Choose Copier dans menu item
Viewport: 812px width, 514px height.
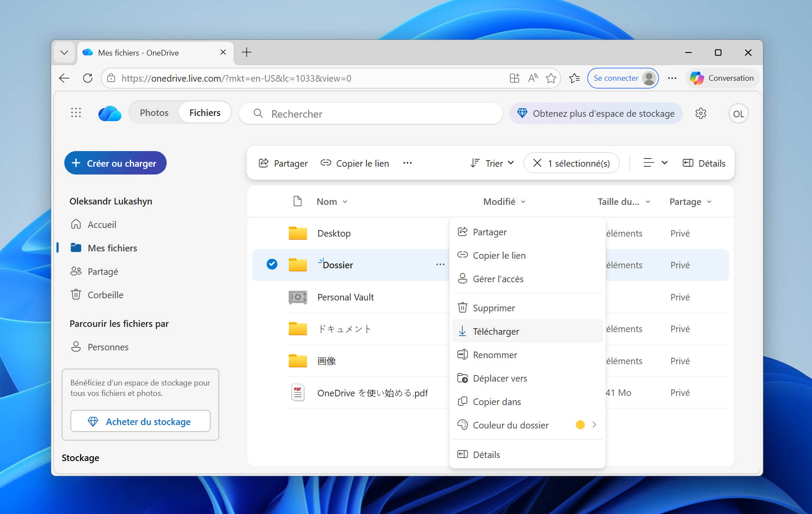(527, 402)
